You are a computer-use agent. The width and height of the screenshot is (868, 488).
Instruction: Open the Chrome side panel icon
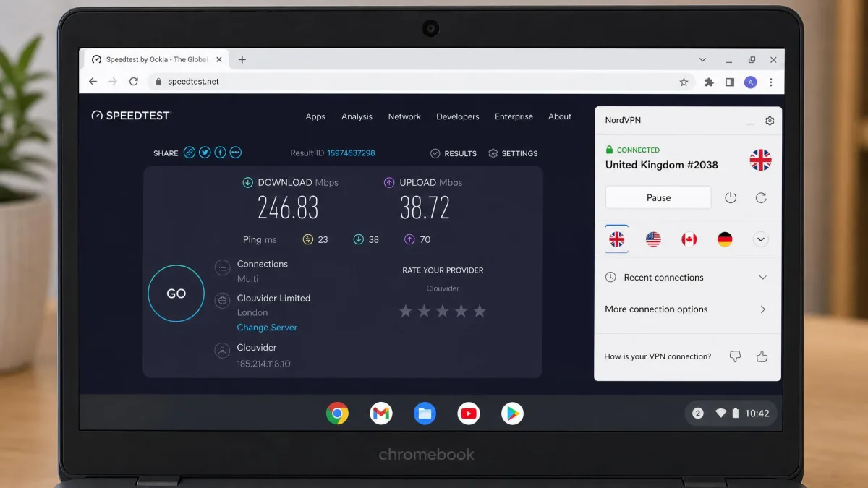pos(730,82)
